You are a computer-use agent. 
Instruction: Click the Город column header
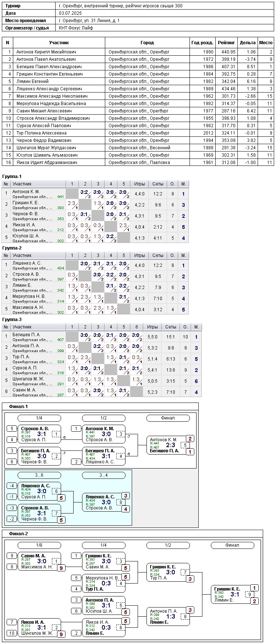coord(147,43)
